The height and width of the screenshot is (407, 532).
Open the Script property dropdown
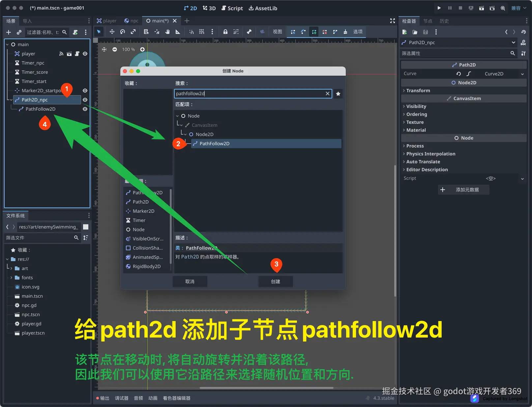[x=522, y=178]
